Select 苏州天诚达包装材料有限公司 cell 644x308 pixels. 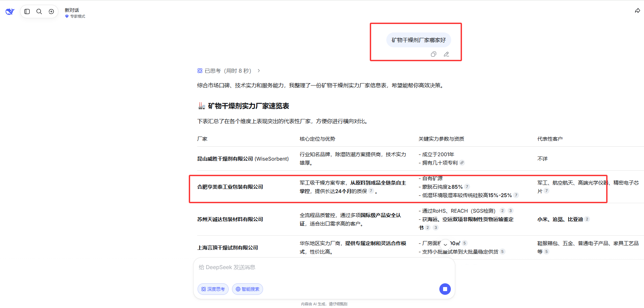pos(230,219)
